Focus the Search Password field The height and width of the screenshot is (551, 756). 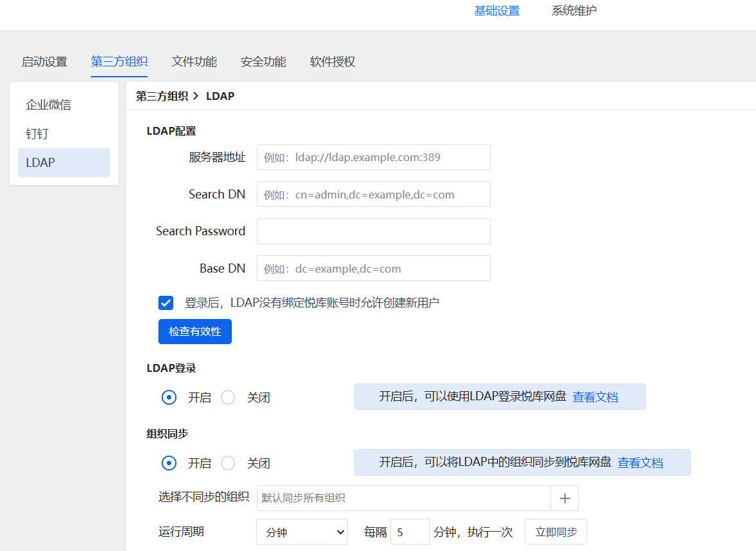coord(373,231)
